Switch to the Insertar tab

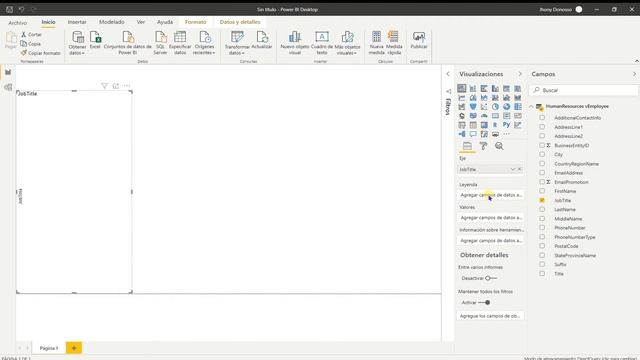(x=77, y=22)
